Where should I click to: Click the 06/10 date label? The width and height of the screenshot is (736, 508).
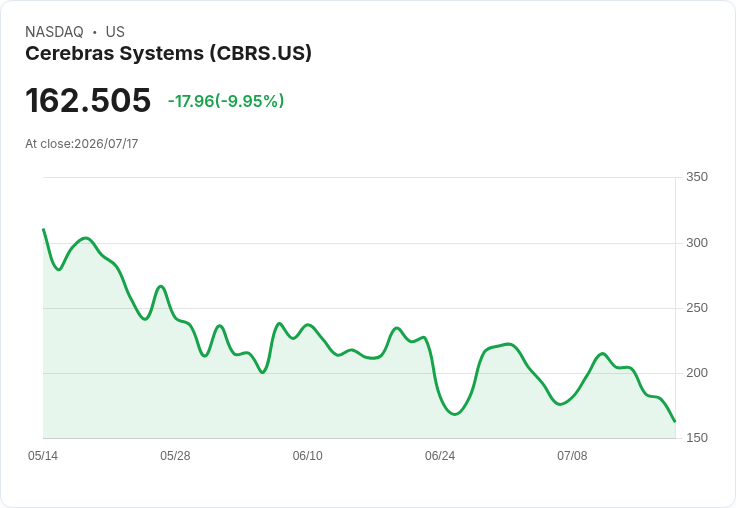pyautogui.click(x=307, y=456)
